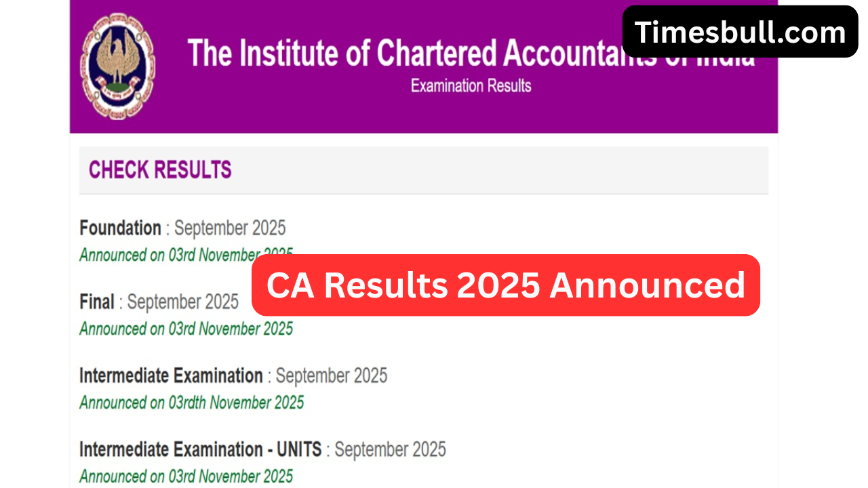Click the Examination Results subtitle
868x488 pixels.
pyautogui.click(x=471, y=86)
